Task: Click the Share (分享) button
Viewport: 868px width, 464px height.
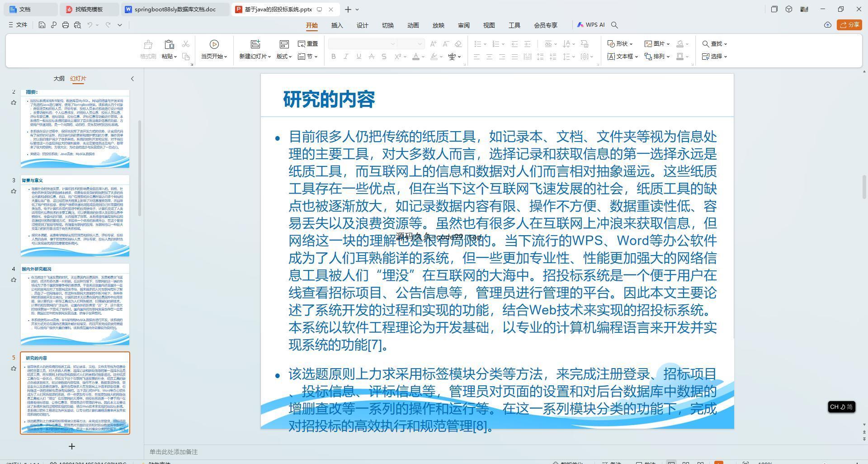Action: 849,25
